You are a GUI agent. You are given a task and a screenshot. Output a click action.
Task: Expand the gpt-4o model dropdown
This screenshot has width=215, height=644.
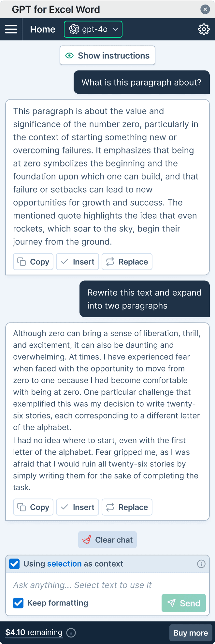(115, 29)
